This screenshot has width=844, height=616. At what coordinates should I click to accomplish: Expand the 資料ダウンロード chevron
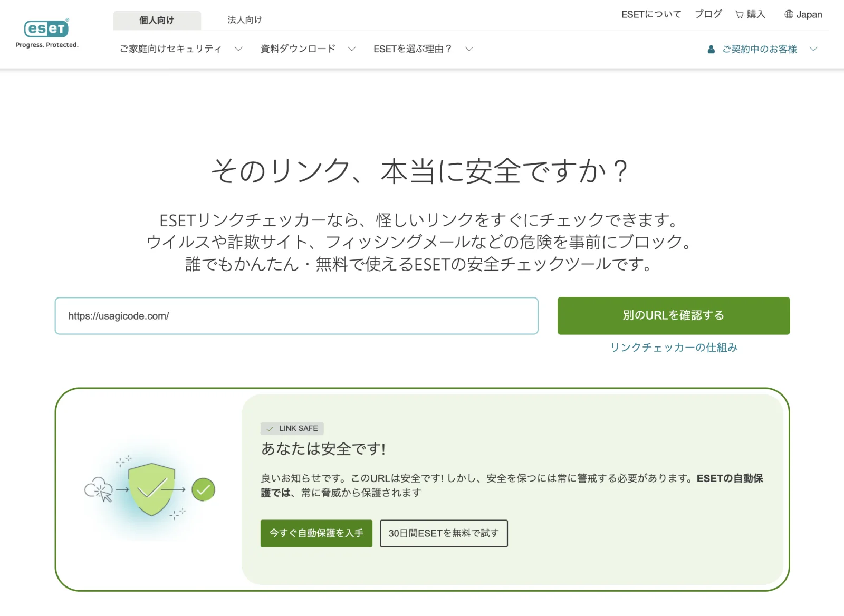coord(352,49)
